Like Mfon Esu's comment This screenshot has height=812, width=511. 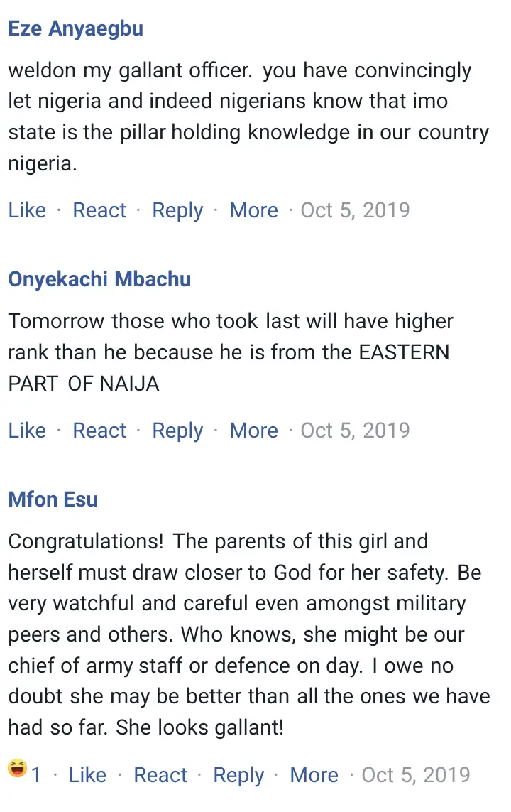coord(87,775)
